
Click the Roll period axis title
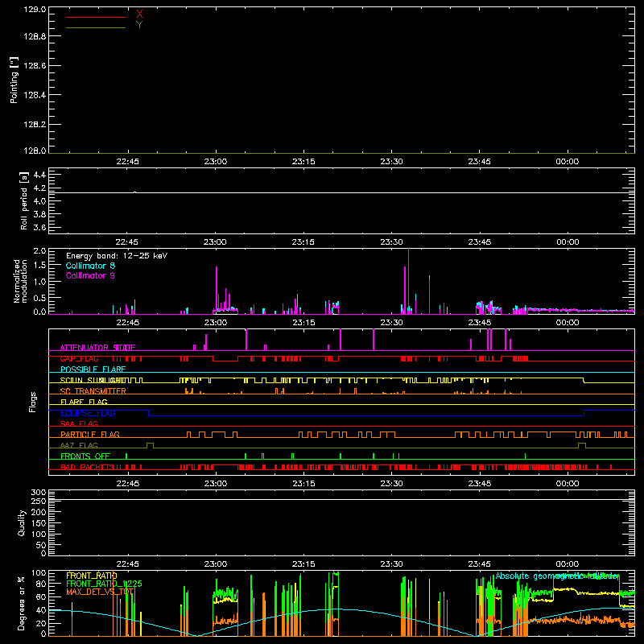(24, 200)
